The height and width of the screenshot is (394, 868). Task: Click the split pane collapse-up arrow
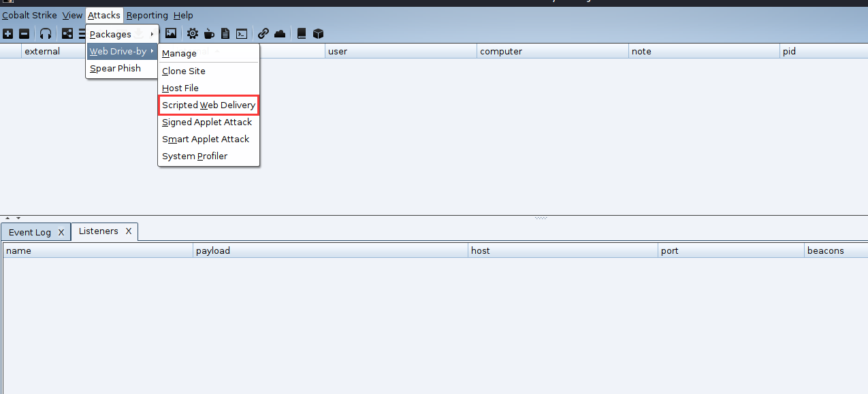(x=7, y=218)
